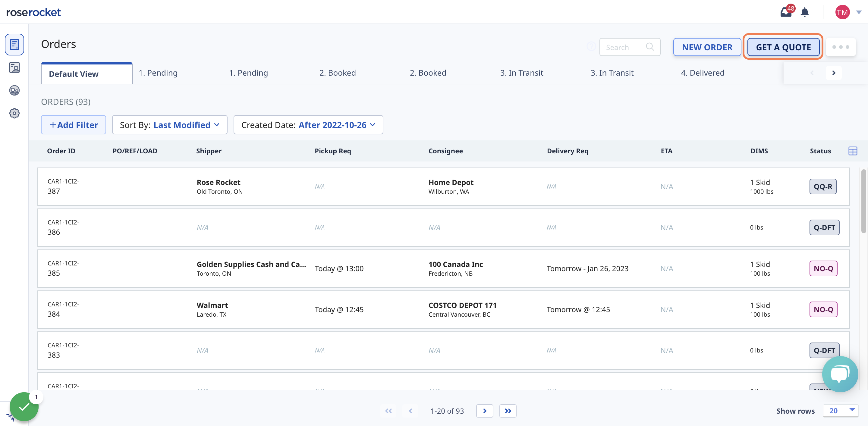868x426 pixels.
Task: Click the Add Filter button
Action: click(74, 125)
